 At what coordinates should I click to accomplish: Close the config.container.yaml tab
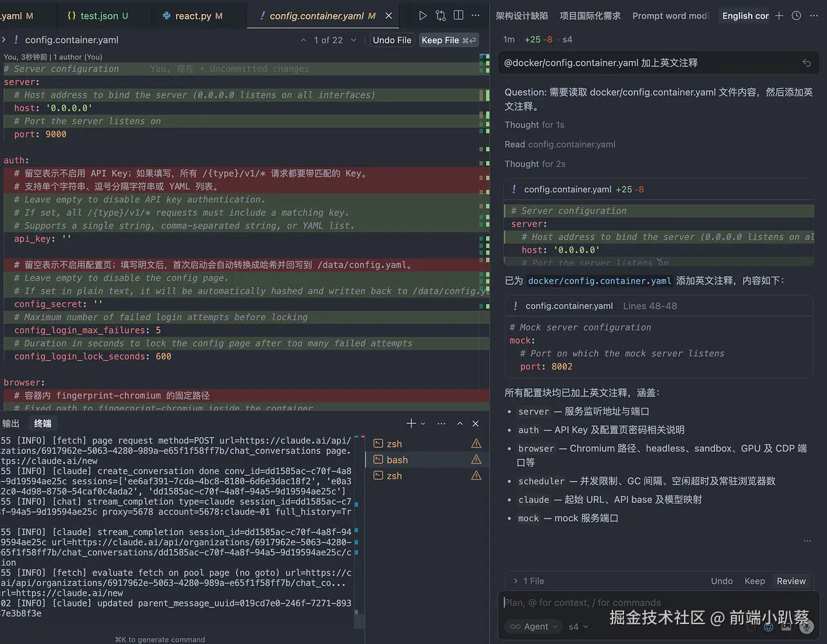(388, 15)
